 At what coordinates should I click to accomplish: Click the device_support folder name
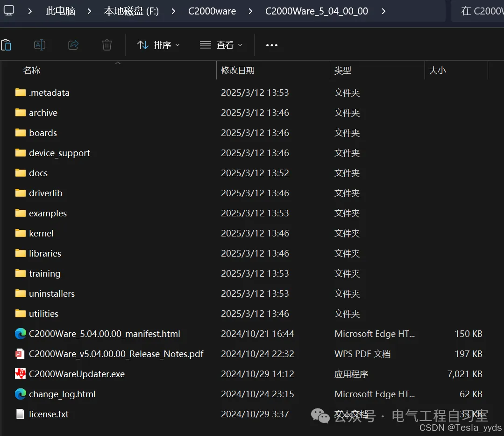59,153
